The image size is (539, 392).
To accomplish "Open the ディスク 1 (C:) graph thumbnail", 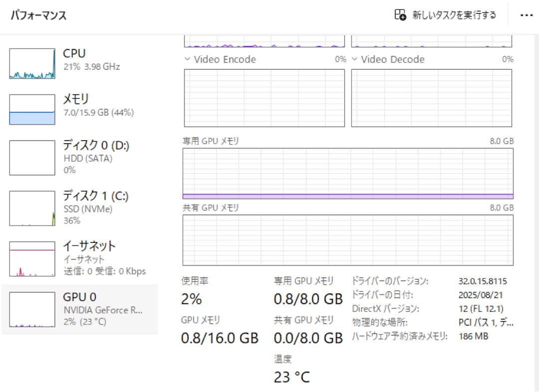I will (32, 208).
